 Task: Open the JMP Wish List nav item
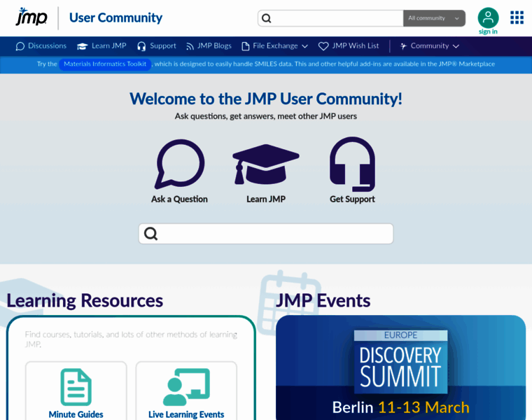point(355,45)
